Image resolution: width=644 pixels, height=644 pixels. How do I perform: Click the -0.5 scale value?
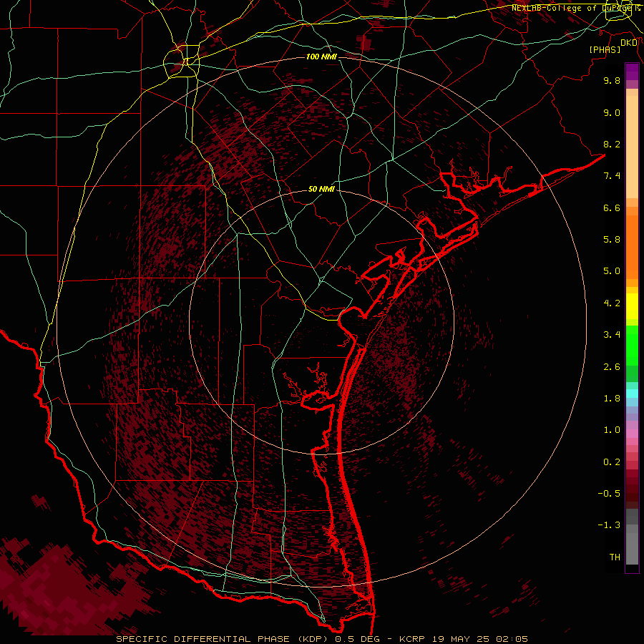609,494
